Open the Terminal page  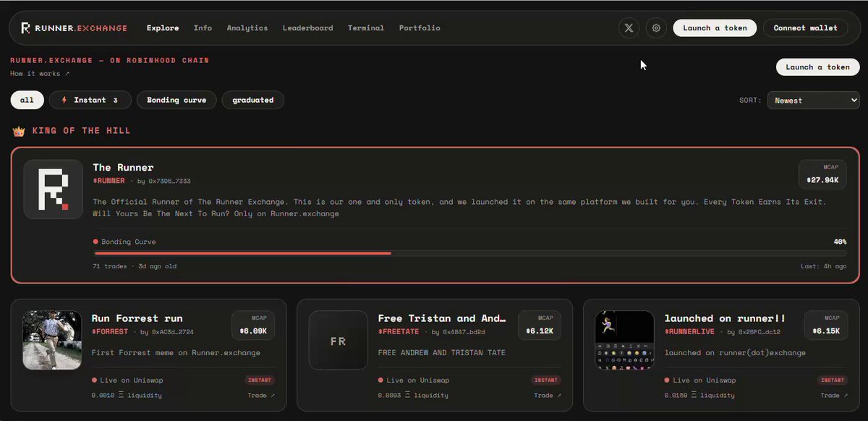366,28
